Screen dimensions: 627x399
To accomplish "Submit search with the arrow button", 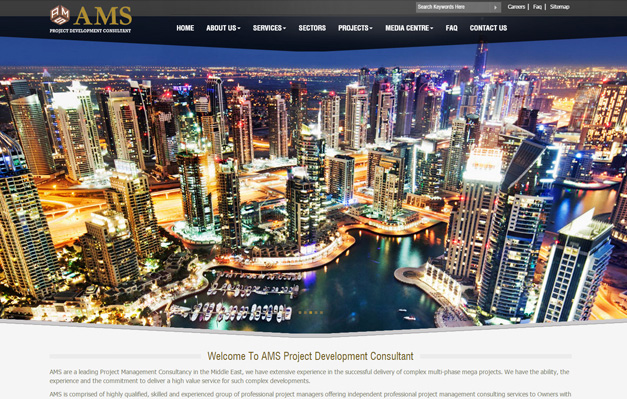I will pos(495,7).
